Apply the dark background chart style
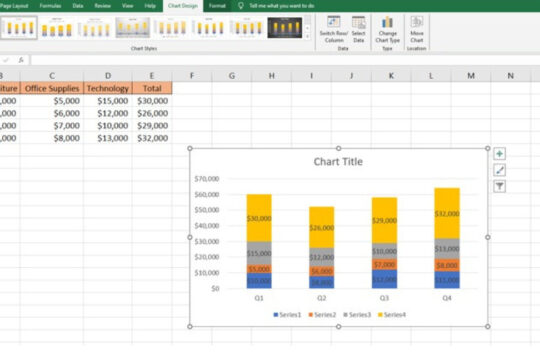 coord(285,28)
